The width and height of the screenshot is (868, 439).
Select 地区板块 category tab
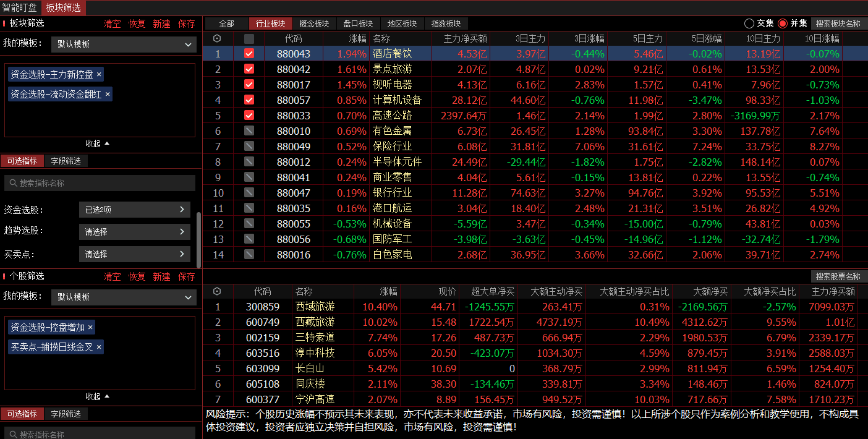tap(402, 23)
